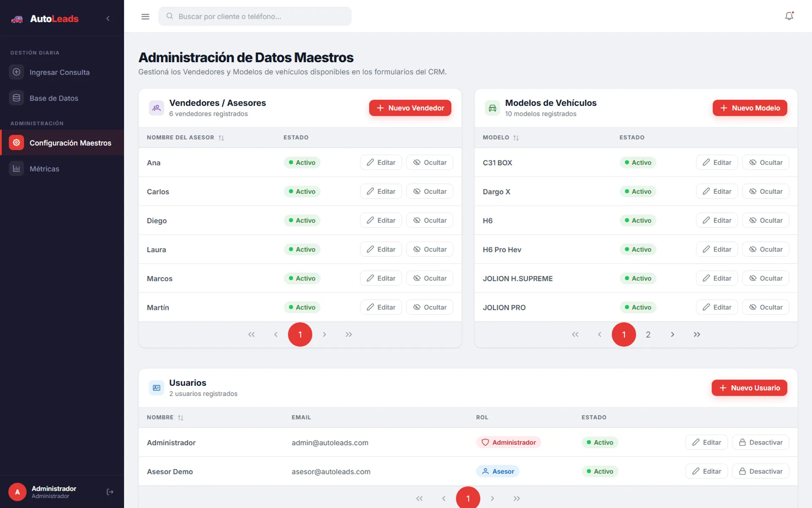Open the notifications bell
The image size is (812, 508).
[789, 16]
